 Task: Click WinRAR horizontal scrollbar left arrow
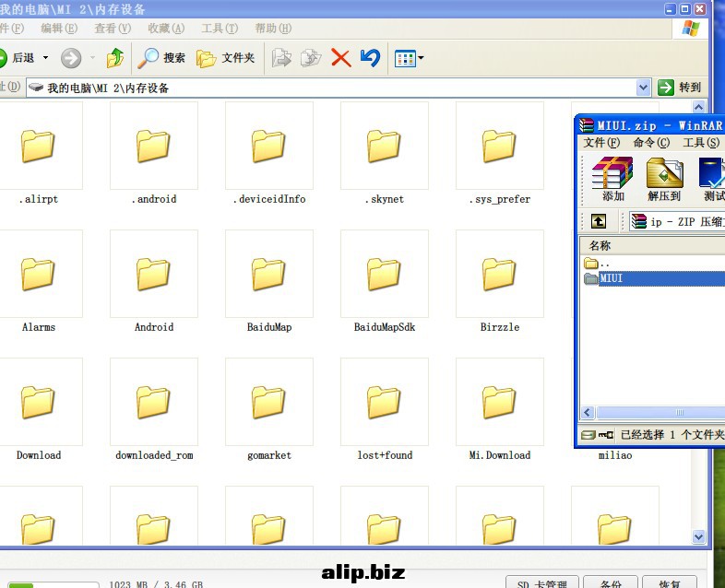(x=588, y=413)
